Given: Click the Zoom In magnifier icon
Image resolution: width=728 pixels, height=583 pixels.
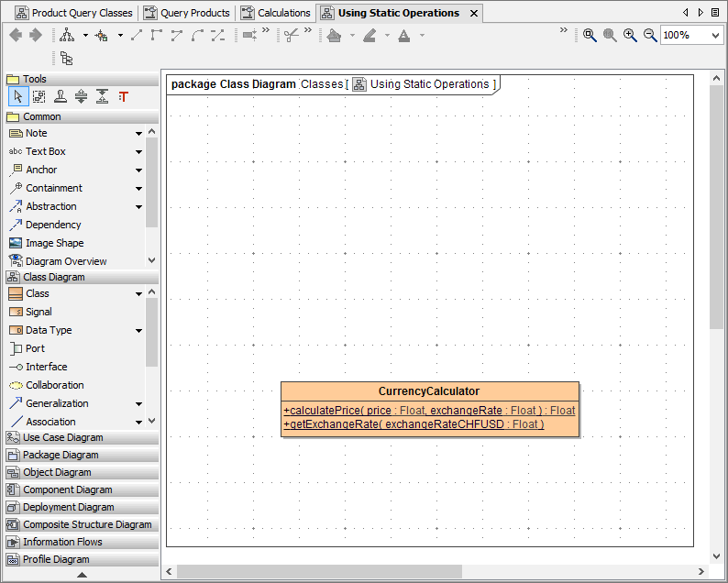Looking at the screenshot, I should 630,35.
